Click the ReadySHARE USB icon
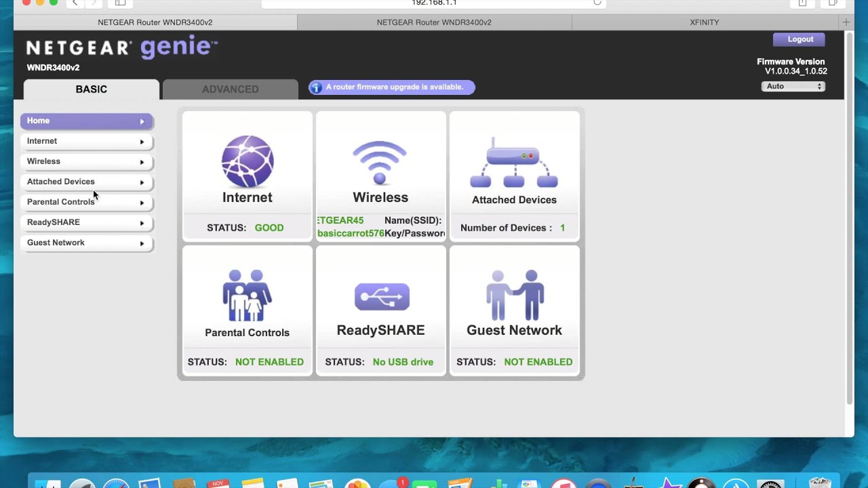The height and width of the screenshot is (488, 868). (x=382, y=297)
